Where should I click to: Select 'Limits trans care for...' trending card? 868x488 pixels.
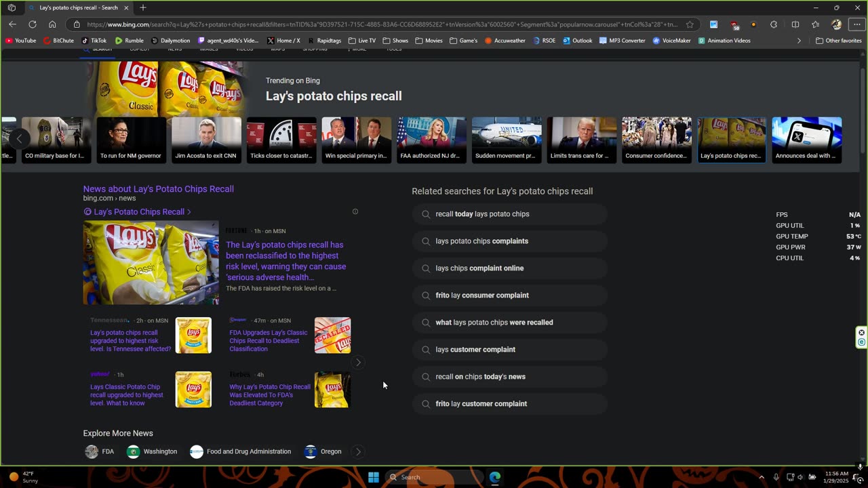point(582,140)
